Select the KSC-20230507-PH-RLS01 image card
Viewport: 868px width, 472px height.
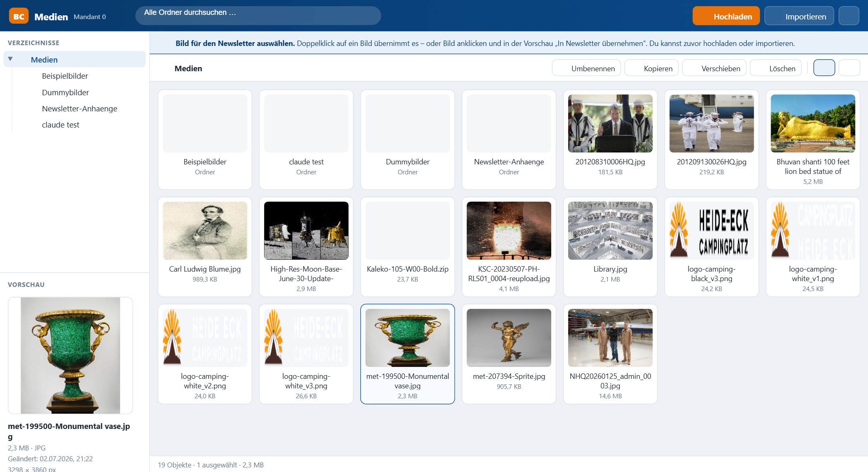tap(509, 247)
